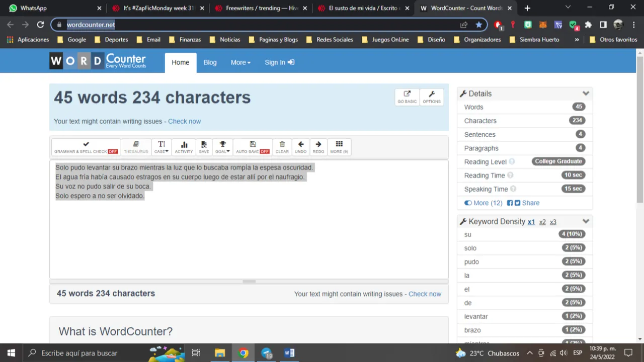Open the Google bookmarks folder
Image resolution: width=644 pixels, height=362 pixels.
[x=71, y=40]
